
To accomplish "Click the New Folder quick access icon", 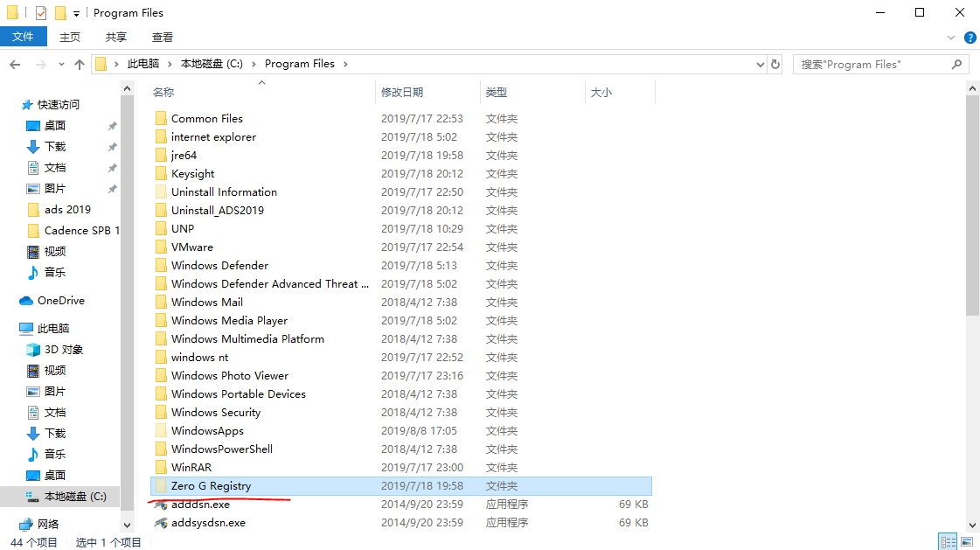I will point(60,12).
